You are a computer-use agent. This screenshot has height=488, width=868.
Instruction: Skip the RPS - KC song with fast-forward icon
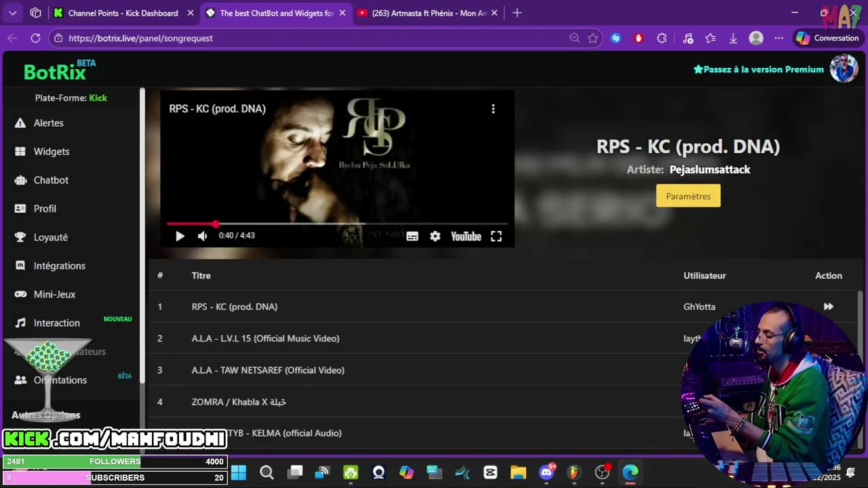(x=829, y=306)
